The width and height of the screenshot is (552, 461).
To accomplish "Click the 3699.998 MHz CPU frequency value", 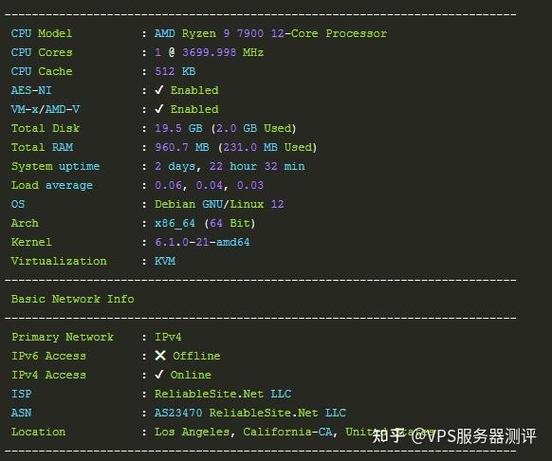I will pos(222,52).
